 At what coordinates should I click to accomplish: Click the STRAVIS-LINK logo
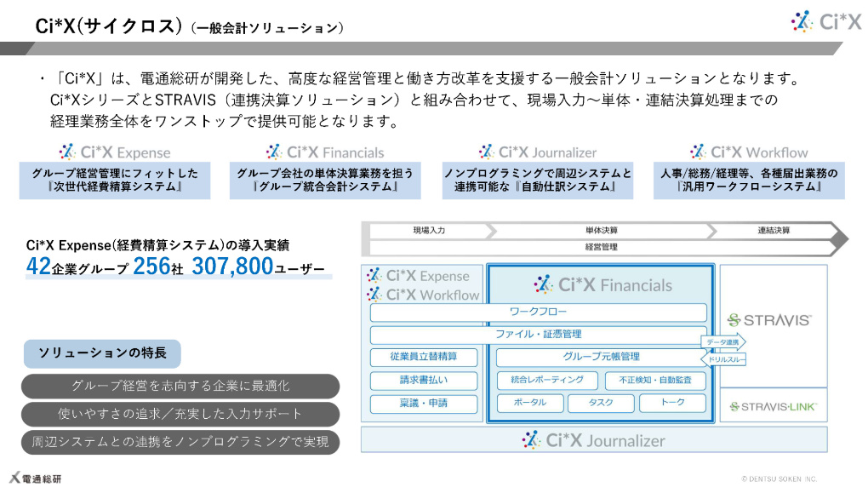pos(773,407)
